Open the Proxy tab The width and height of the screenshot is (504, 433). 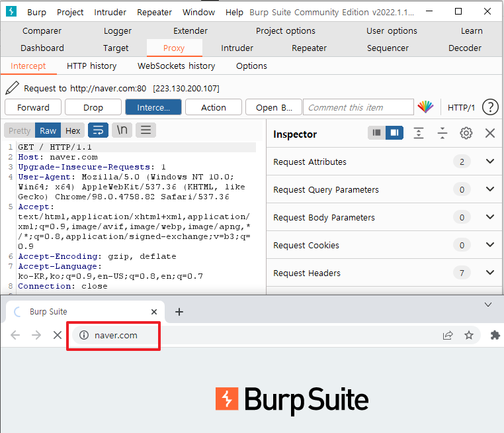pyautogui.click(x=174, y=48)
